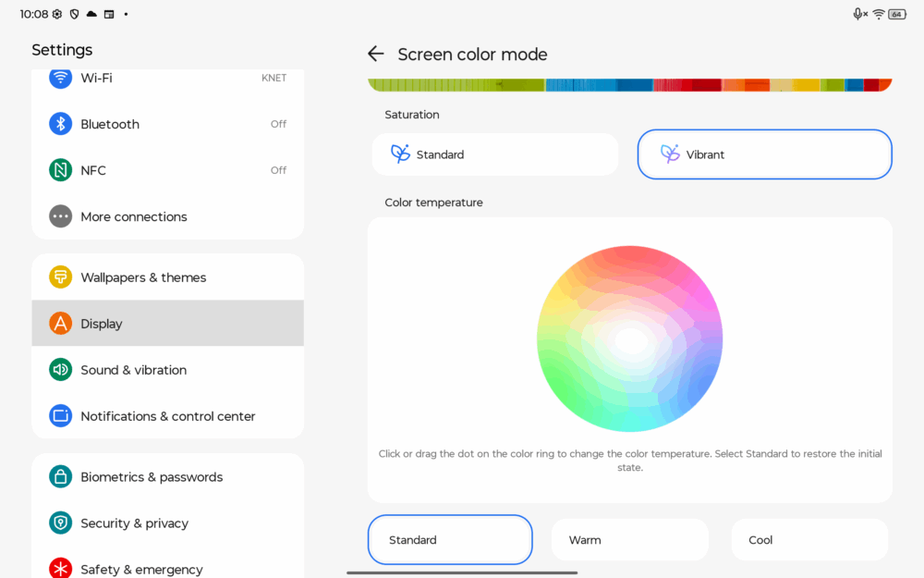Image resolution: width=924 pixels, height=578 pixels.
Task: Tap the status bar calendar icon
Action: (109, 14)
